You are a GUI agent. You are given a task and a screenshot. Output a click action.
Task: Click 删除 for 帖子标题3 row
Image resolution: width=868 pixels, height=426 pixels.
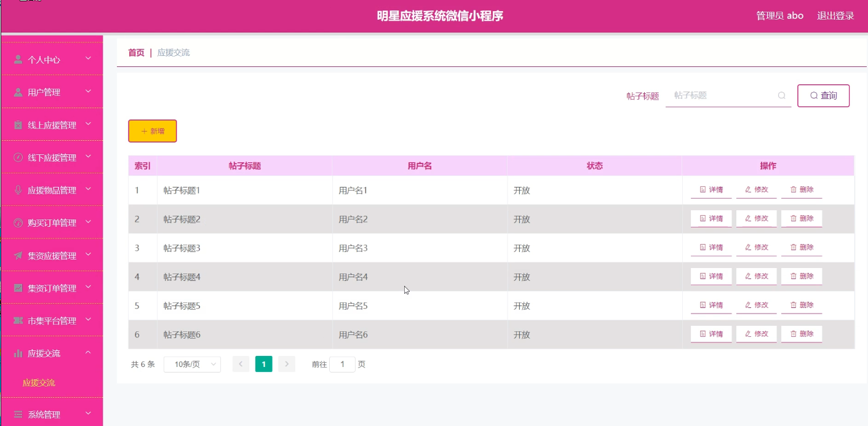[x=802, y=248]
